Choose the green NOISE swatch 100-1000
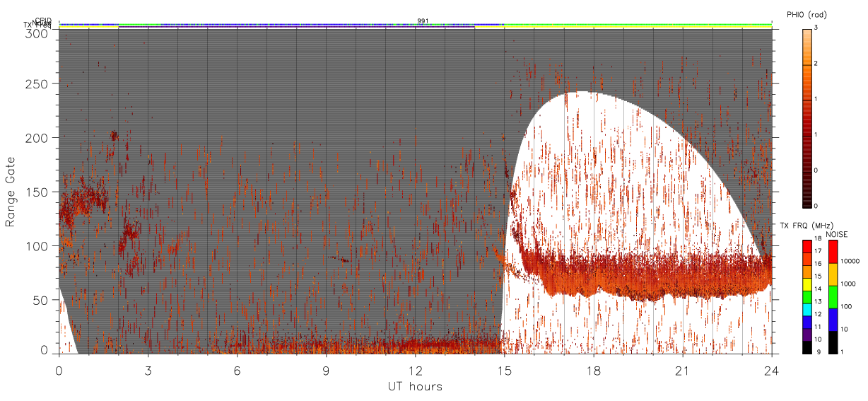The height and width of the screenshot is (401, 868). 833,297
